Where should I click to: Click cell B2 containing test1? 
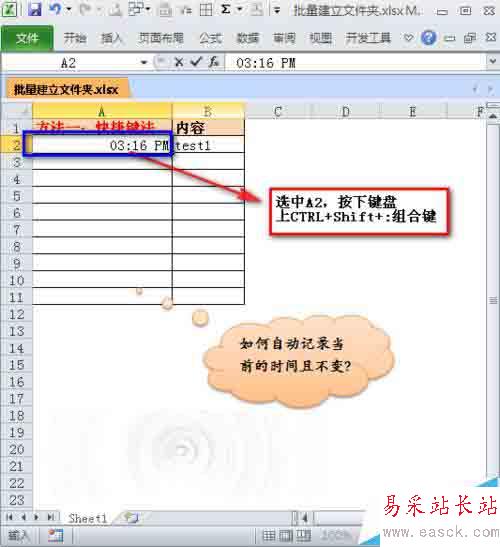click(208, 145)
